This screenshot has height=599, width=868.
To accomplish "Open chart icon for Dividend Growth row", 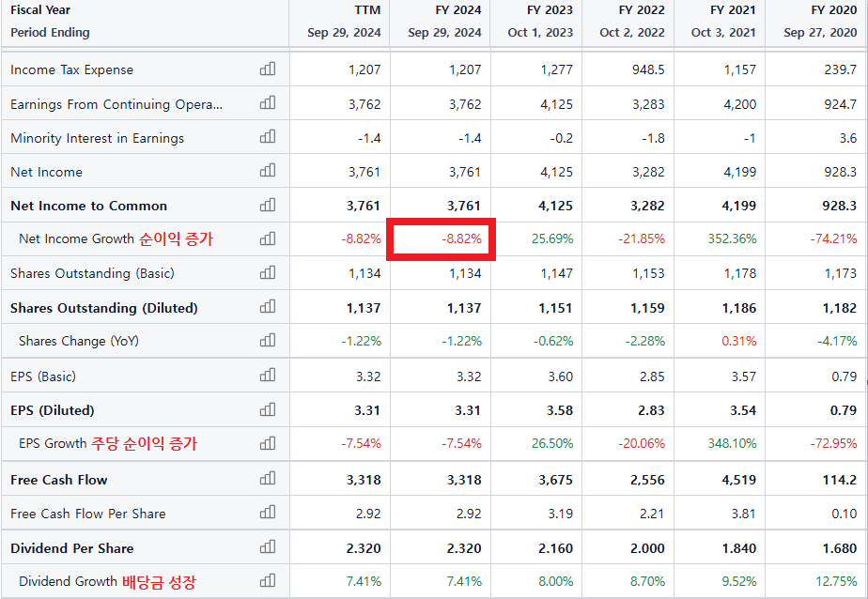I will pos(268,581).
